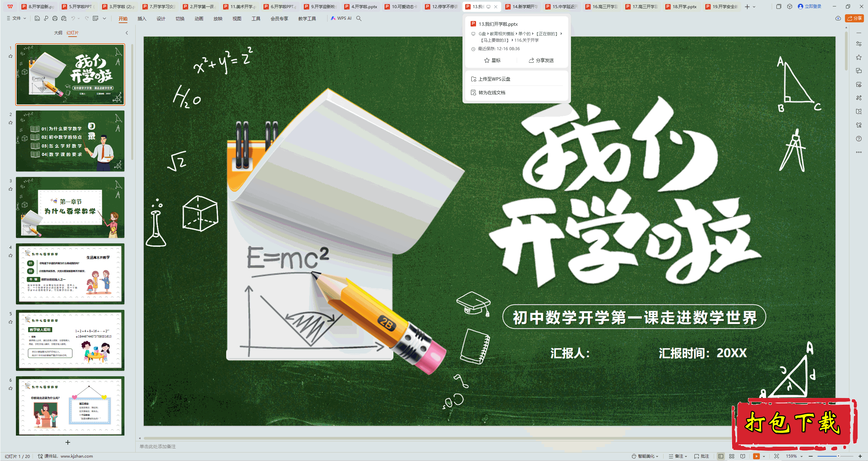Click the star icon in right sidebar
This screenshot has width=868, height=461.
pos(859,57)
